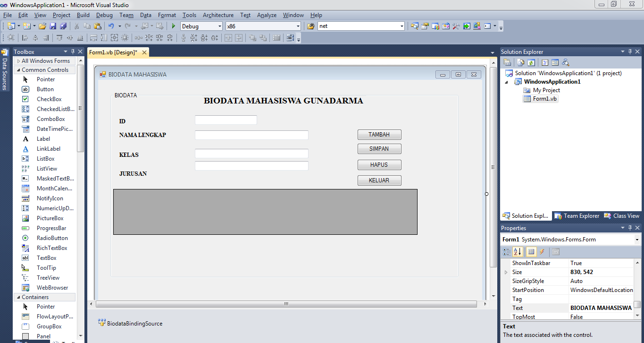
Task: Open the x86 platform dropdown
Action: tap(298, 26)
